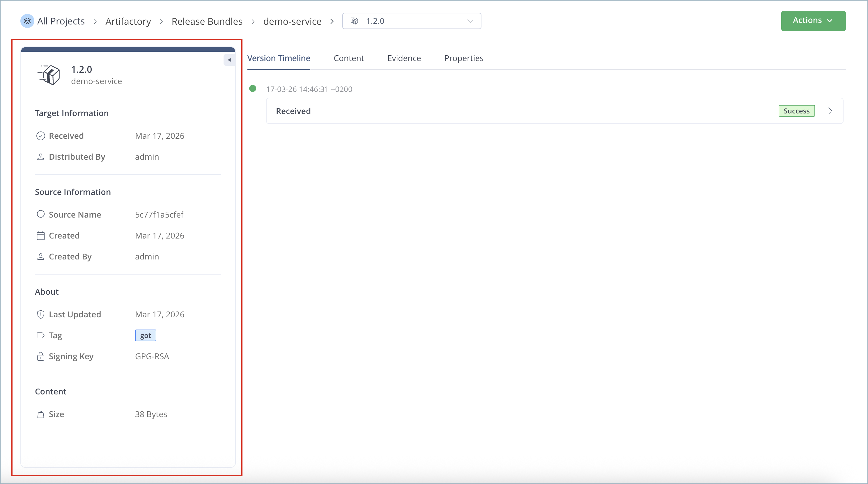The width and height of the screenshot is (868, 484).
Task: Click the Signing Key lock icon
Action: tap(40, 356)
